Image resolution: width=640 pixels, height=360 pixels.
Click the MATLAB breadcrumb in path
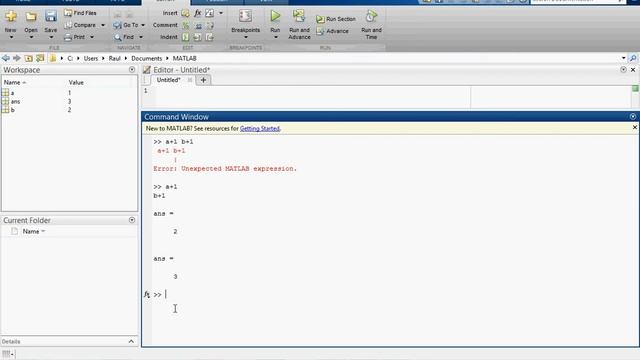184,58
